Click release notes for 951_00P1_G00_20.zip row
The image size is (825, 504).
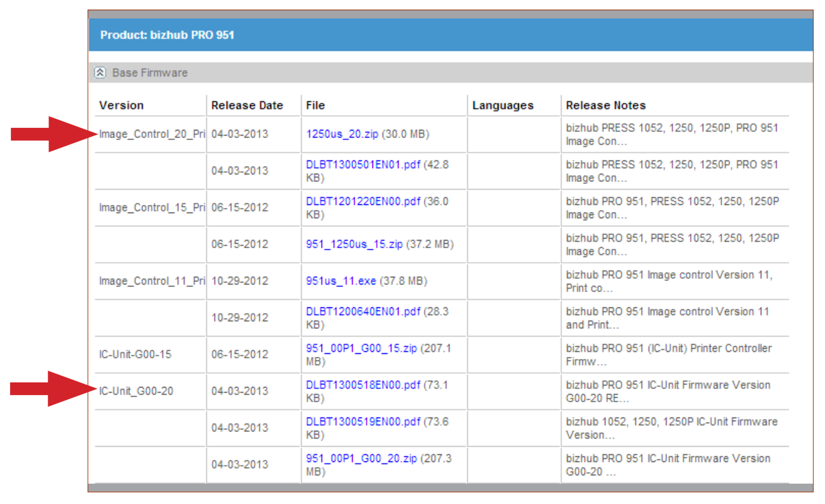tap(668, 465)
